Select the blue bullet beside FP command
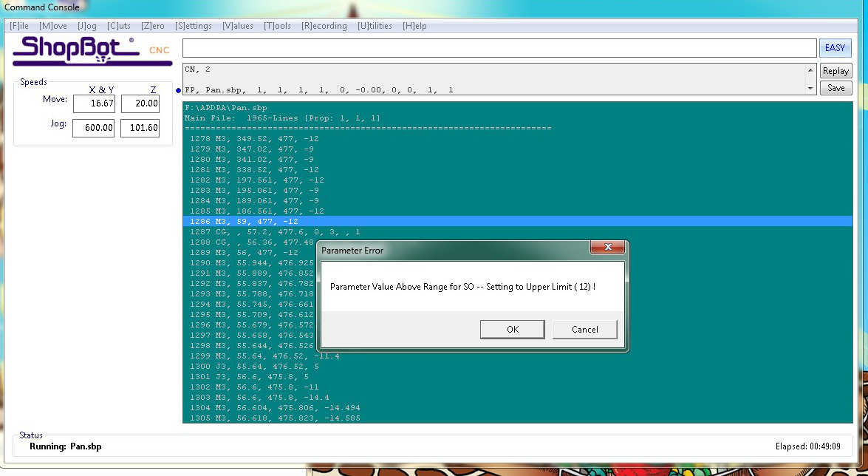The image size is (868, 476). point(178,90)
